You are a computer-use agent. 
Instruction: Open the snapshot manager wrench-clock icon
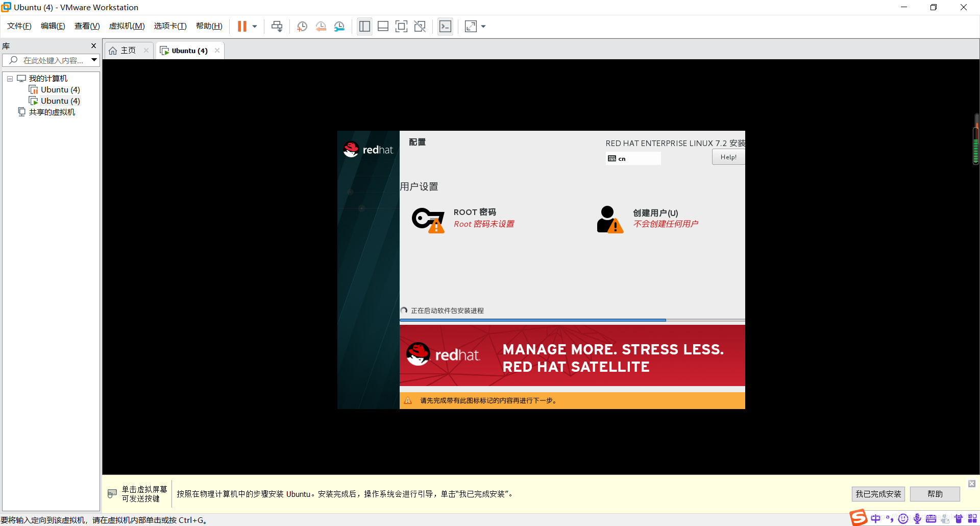point(339,27)
